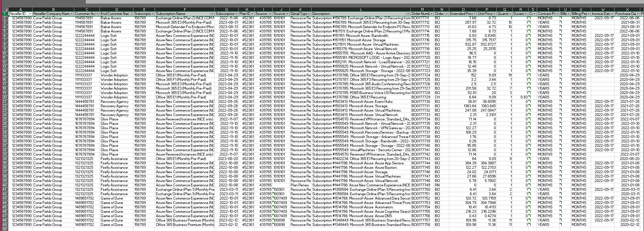Open the Subscription filter dropdown in column G

coord(236,14)
